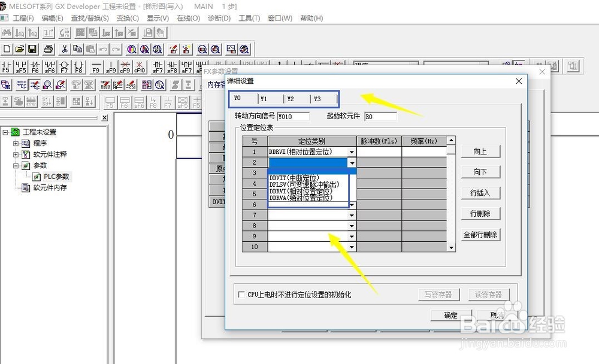
Task: Delete horizontal line with cF9 icon
Action: tap(125, 67)
